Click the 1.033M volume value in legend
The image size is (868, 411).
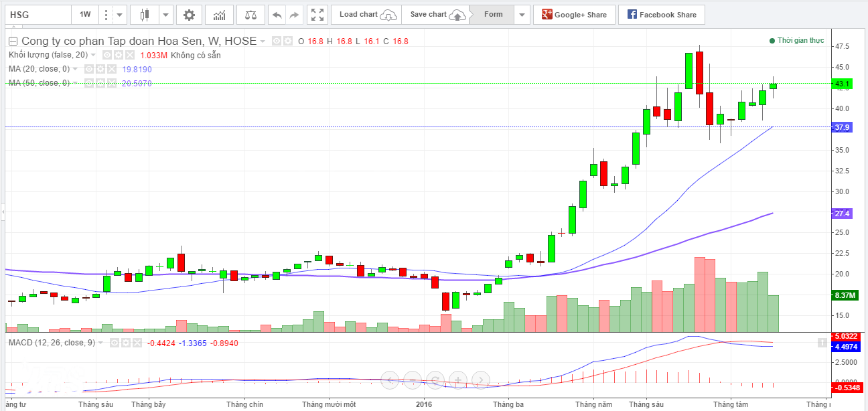(x=153, y=55)
